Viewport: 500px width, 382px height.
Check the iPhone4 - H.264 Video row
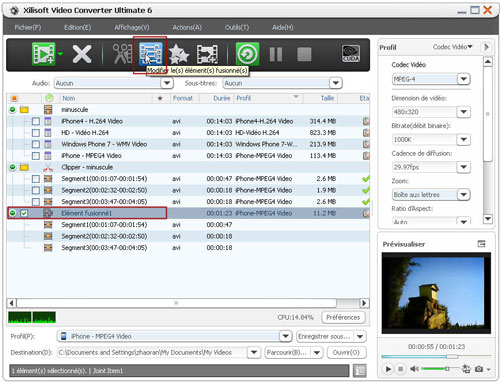[36, 121]
